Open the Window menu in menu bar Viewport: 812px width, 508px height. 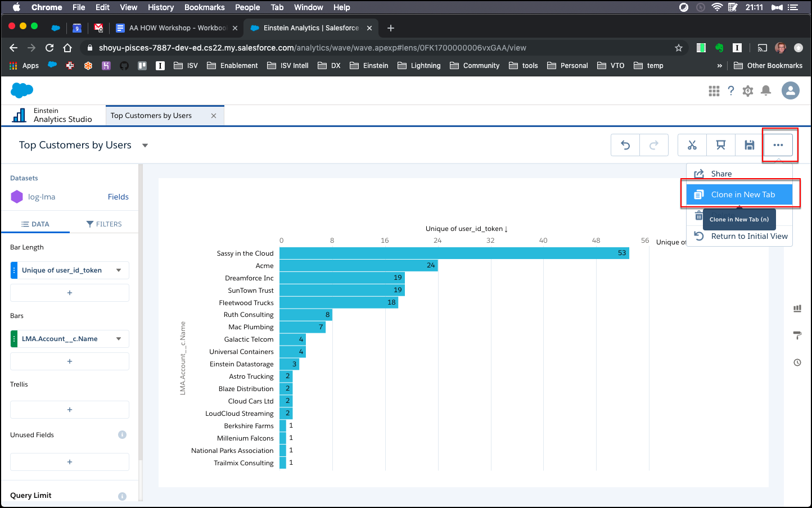[309, 7]
